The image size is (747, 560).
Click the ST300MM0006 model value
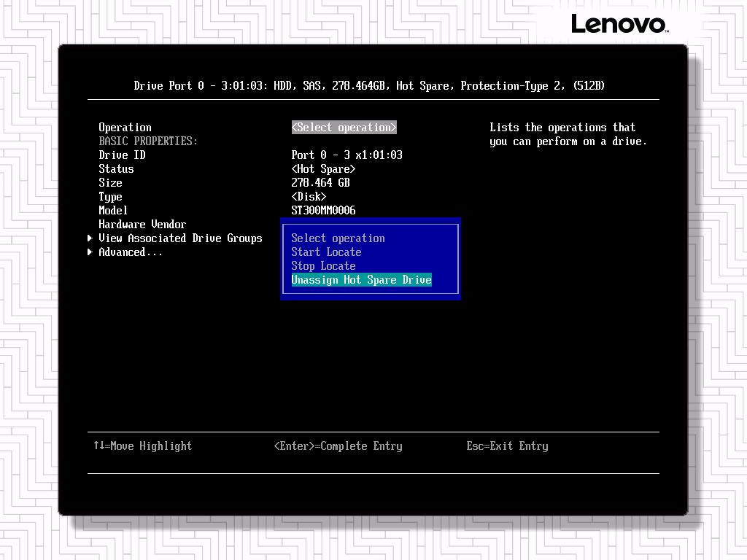click(323, 211)
